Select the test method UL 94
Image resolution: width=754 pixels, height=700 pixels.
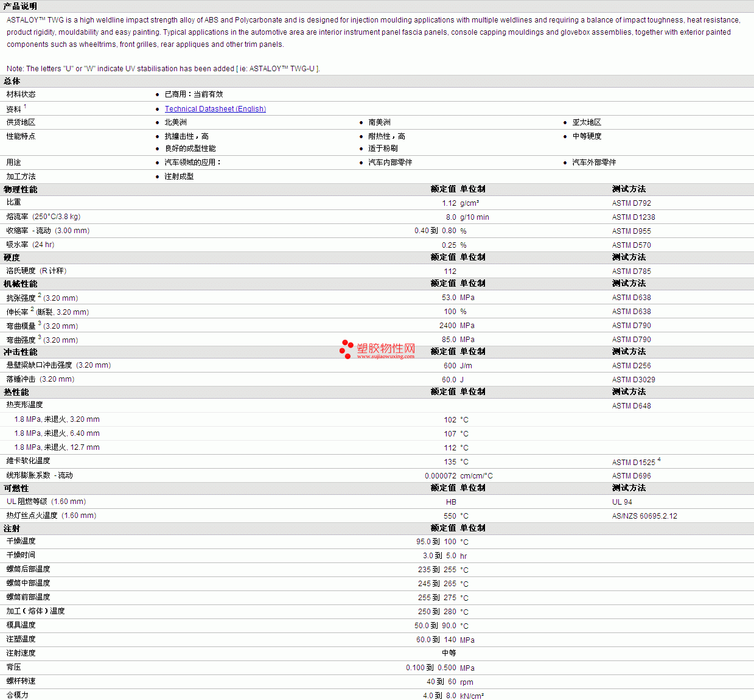coord(622,502)
